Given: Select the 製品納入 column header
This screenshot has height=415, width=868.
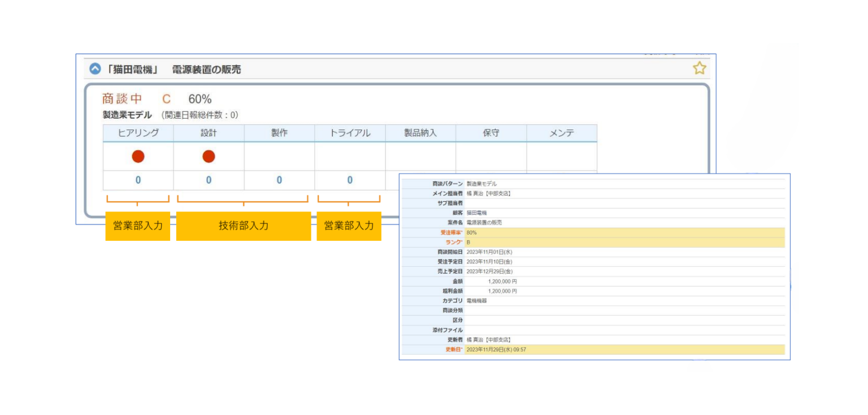Looking at the screenshot, I should coord(420,133).
